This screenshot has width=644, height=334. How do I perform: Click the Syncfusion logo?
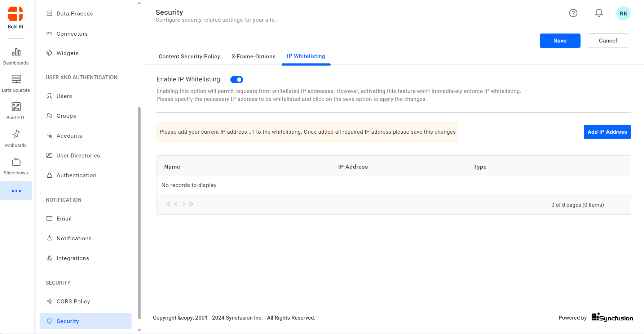pyautogui.click(x=612, y=317)
